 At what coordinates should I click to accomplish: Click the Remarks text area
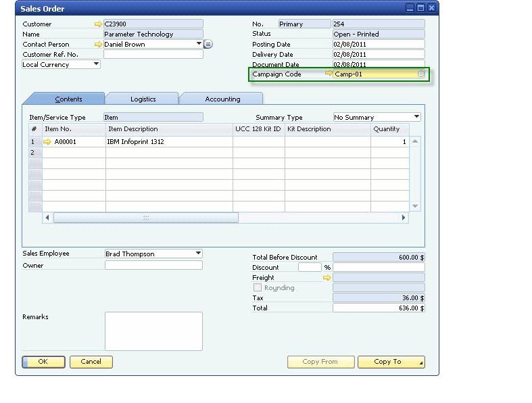pos(153,331)
